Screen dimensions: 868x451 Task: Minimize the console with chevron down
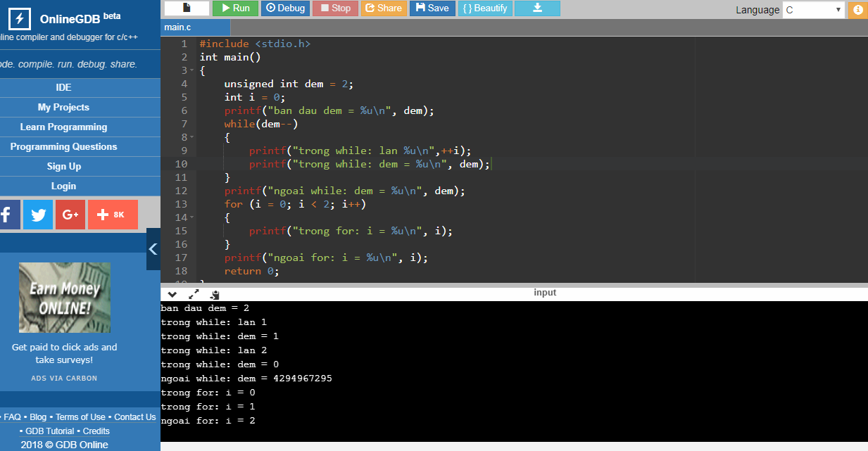tap(172, 294)
